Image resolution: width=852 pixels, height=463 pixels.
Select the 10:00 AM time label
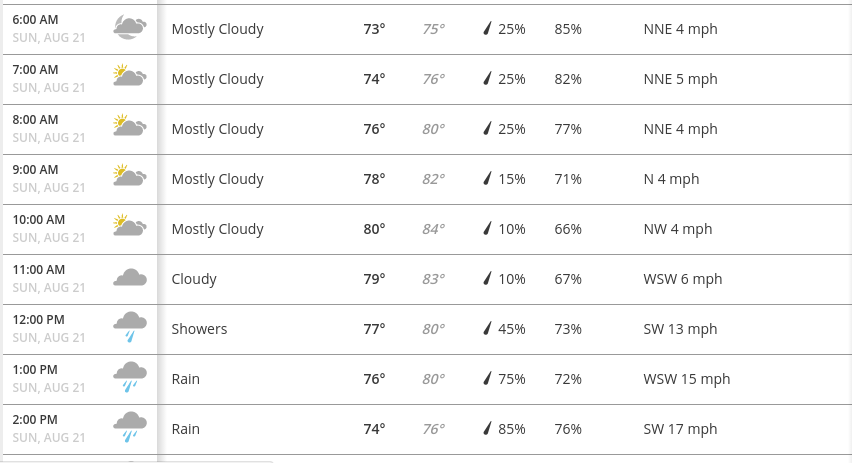point(39,220)
